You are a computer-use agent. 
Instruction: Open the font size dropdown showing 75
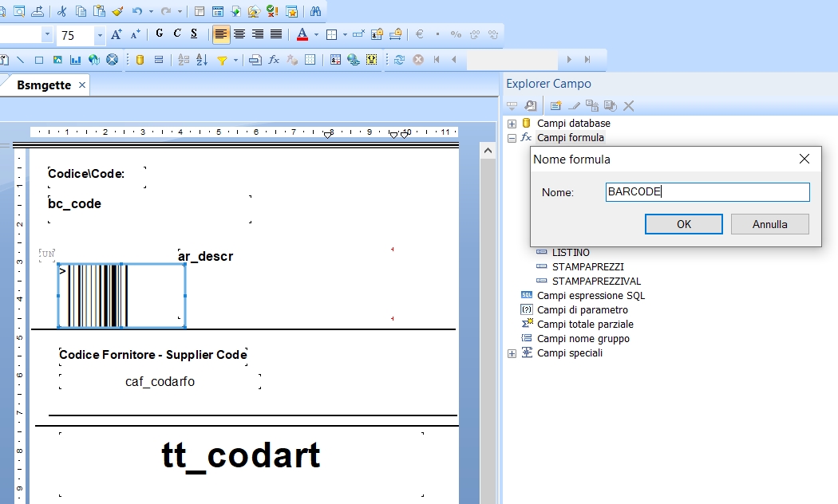coord(100,35)
